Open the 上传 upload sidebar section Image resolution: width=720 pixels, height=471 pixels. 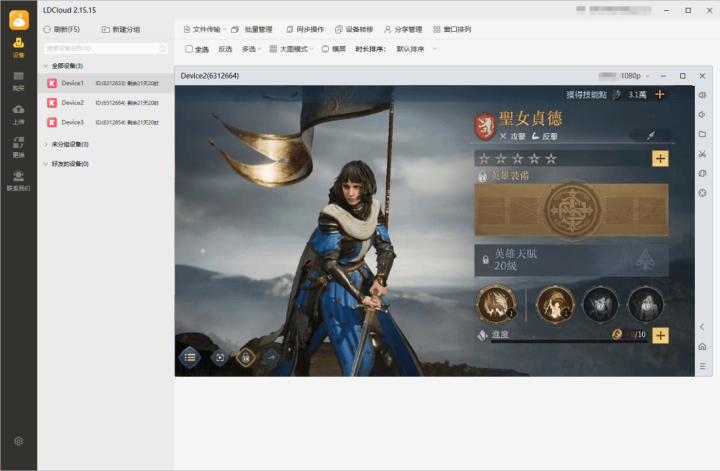[18, 114]
